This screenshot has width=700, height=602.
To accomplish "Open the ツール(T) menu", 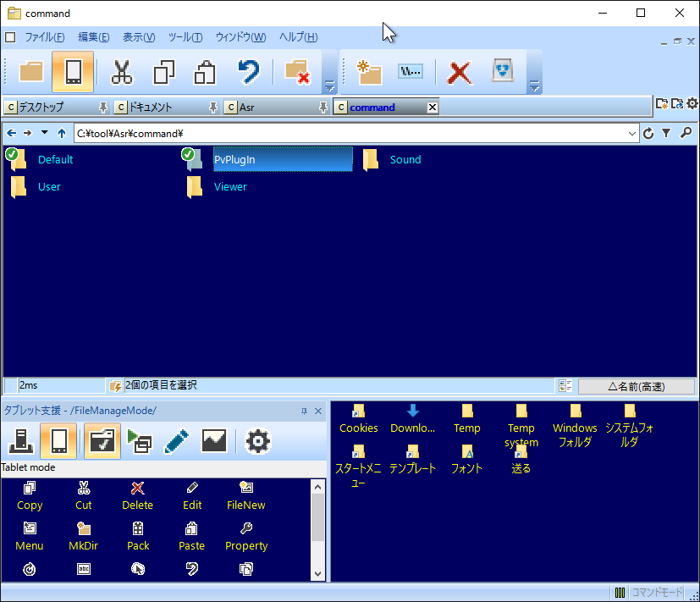I will click(185, 37).
